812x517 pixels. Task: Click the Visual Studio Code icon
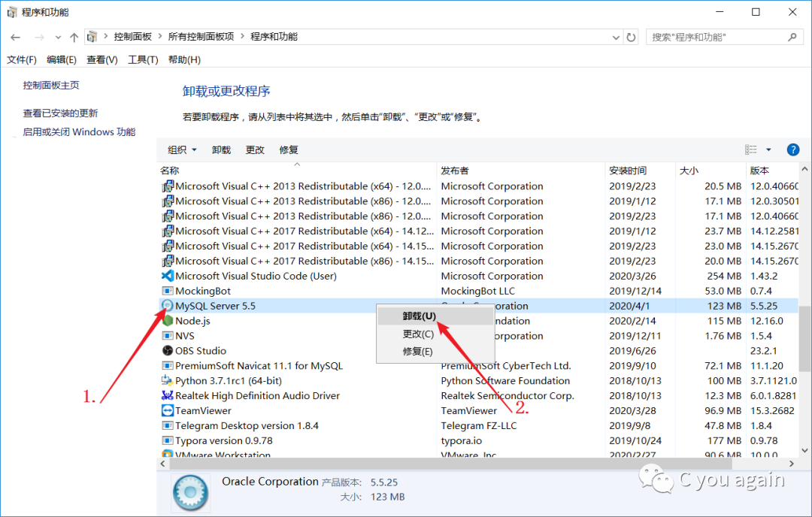tap(167, 276)
